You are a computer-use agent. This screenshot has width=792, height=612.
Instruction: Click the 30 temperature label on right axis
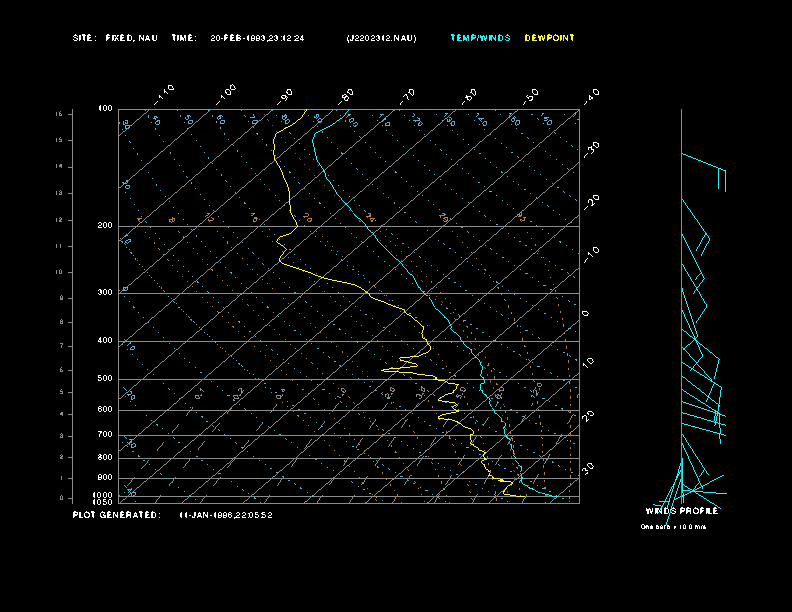589,467
